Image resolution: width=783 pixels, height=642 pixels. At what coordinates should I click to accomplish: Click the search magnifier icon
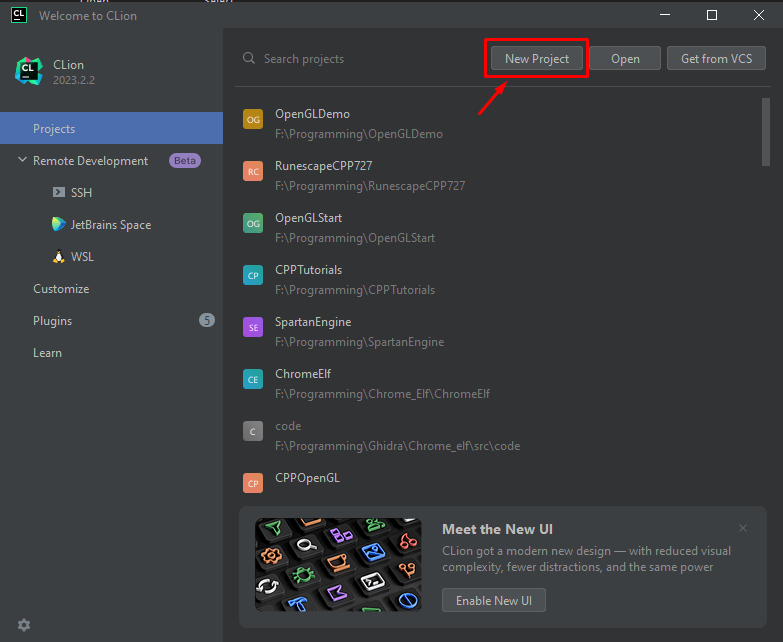pyautogui.click(x=249, y=58)
